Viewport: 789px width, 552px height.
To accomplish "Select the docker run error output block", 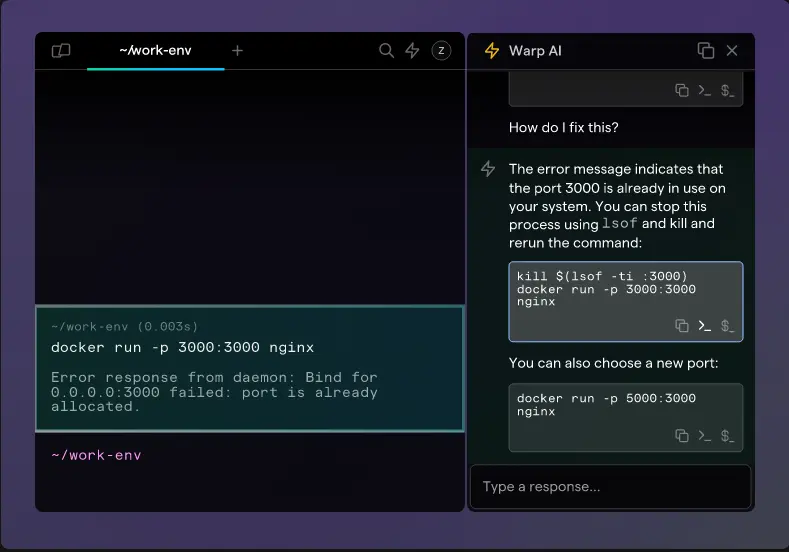I will tap(250, 368).
